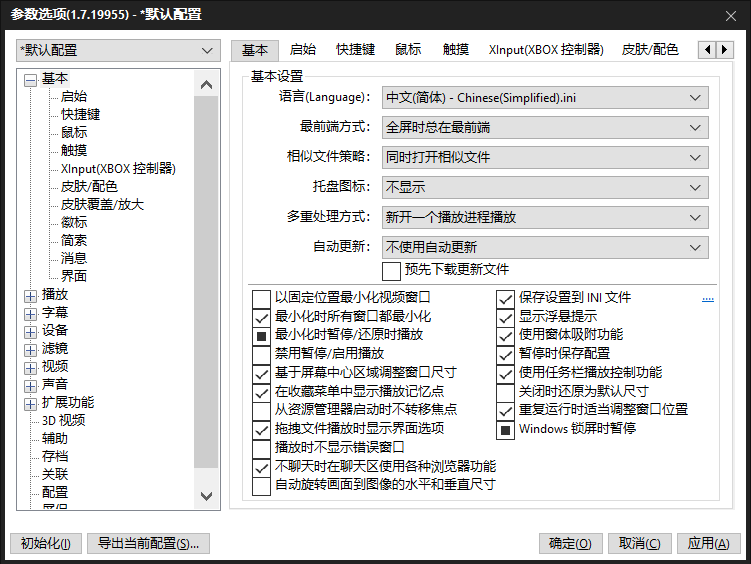Close the 参数选项 dialog window

click(x=728, y=14)
